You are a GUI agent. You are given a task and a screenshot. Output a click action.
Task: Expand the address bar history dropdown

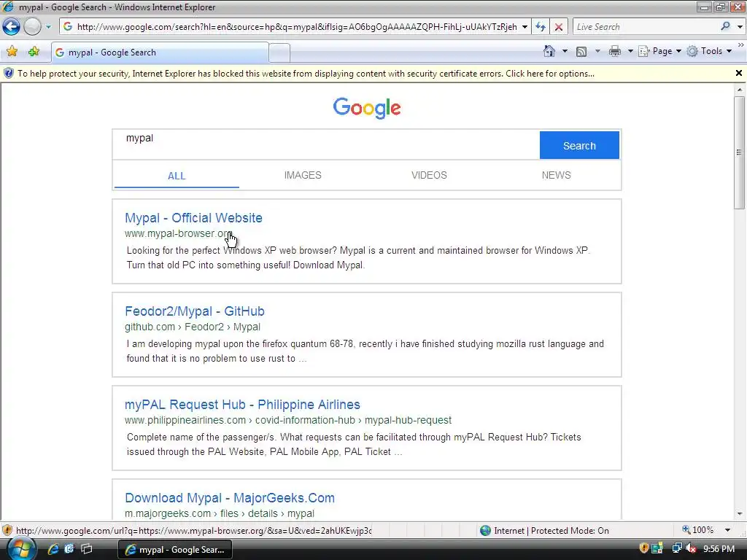pyautogui.click(x=525, y=27)
